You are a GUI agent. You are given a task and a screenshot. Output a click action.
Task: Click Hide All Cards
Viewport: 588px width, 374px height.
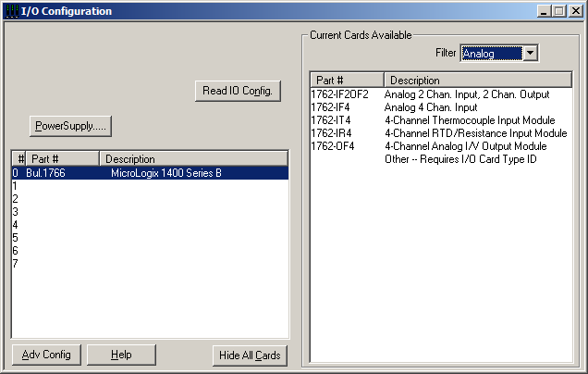click(x=250, y=355)
